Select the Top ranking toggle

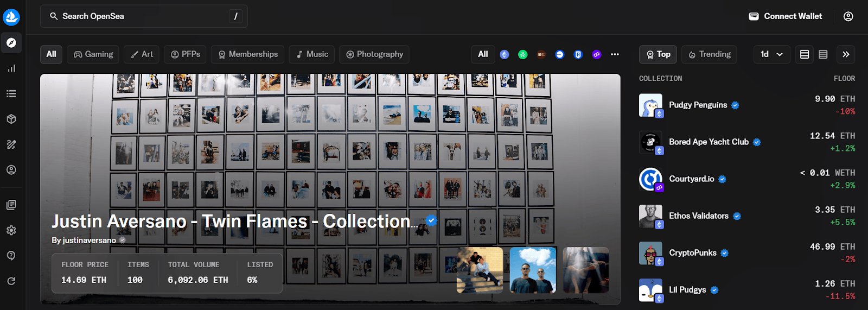pyautogui.click(x=658, y=54)
